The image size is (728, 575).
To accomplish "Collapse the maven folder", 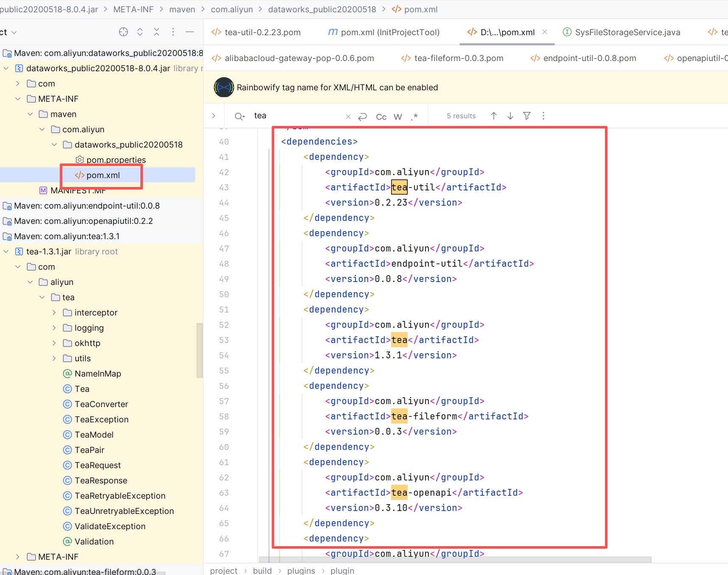I will pos(30,114).
